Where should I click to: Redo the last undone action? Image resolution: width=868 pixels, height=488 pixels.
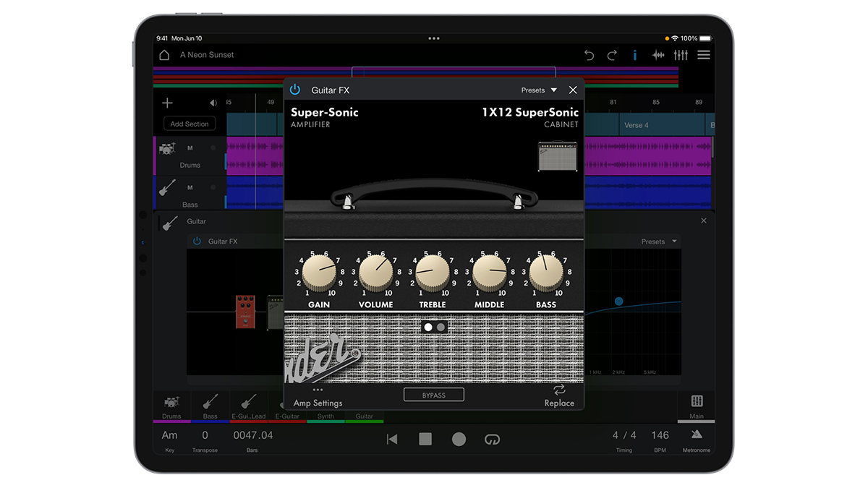coord(612,55)
